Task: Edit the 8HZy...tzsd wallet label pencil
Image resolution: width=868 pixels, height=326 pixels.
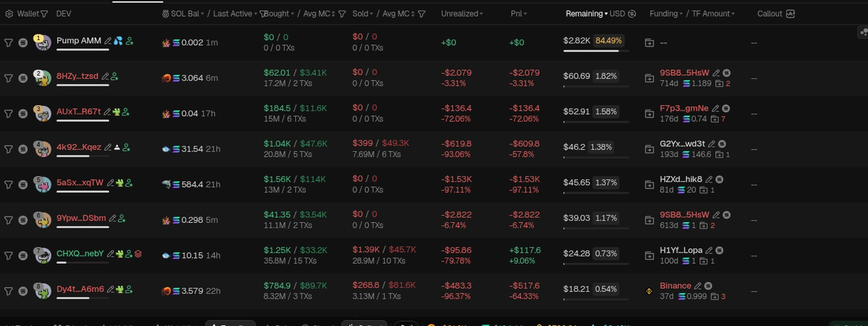Action: pos(105,76)
